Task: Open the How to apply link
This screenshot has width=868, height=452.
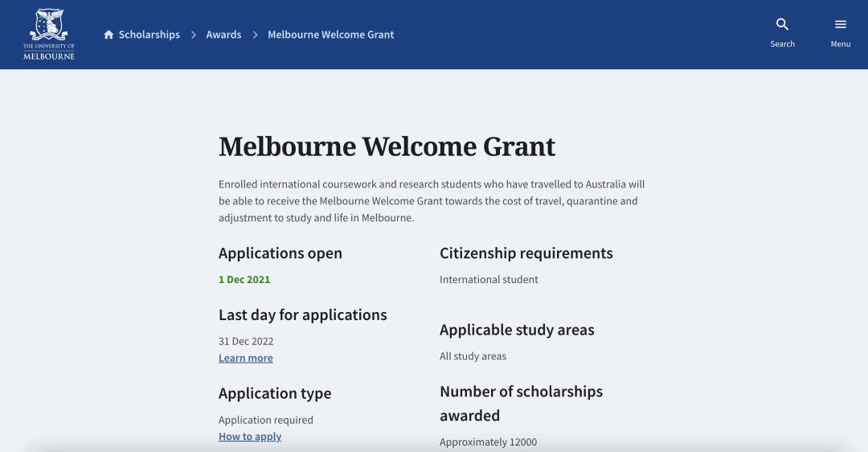Action: click(x=250, y=436)
